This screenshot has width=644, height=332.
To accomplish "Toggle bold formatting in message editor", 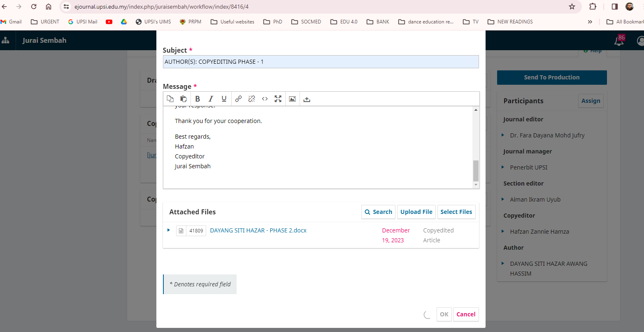I will coord(198,99).
